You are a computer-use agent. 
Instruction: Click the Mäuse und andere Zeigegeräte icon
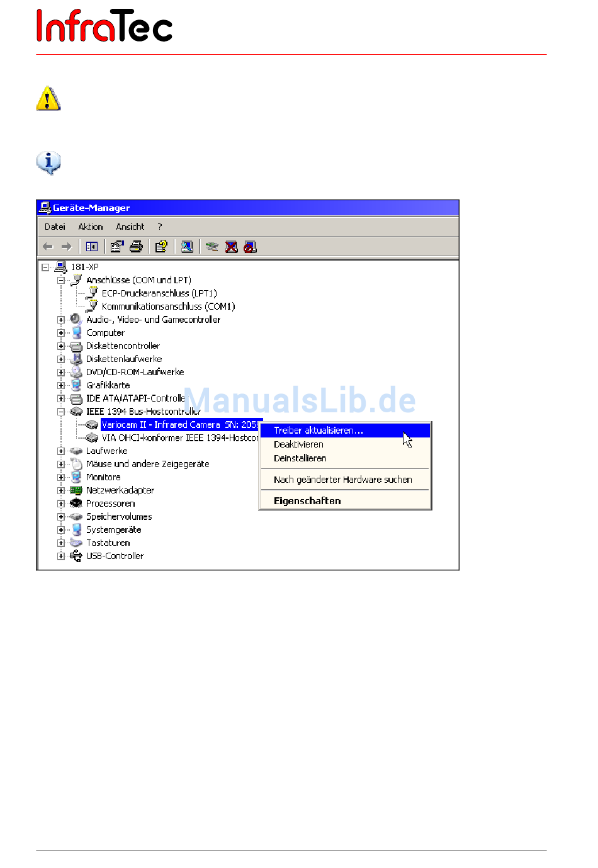click(x=76, y=464)
